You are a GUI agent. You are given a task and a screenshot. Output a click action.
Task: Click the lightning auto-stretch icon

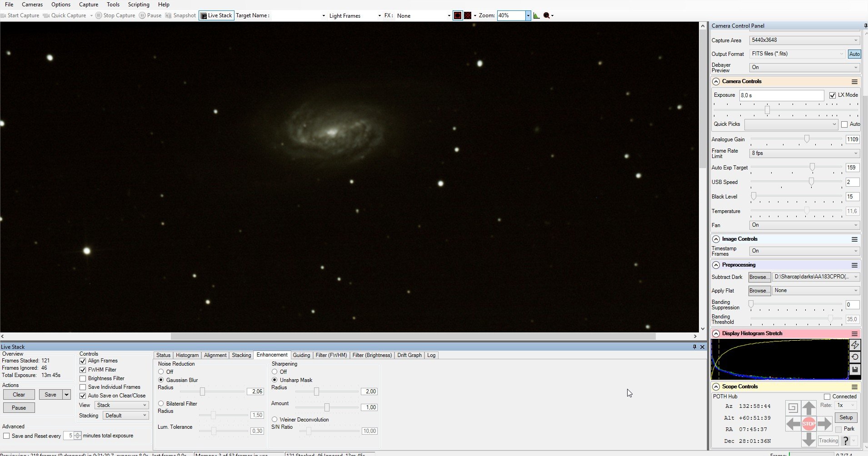tap(855, 345)
